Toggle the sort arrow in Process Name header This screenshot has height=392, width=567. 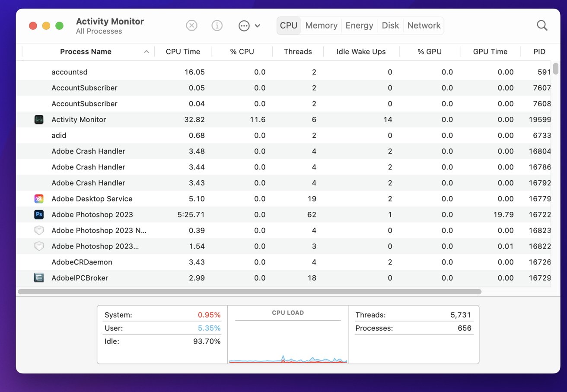147,52
